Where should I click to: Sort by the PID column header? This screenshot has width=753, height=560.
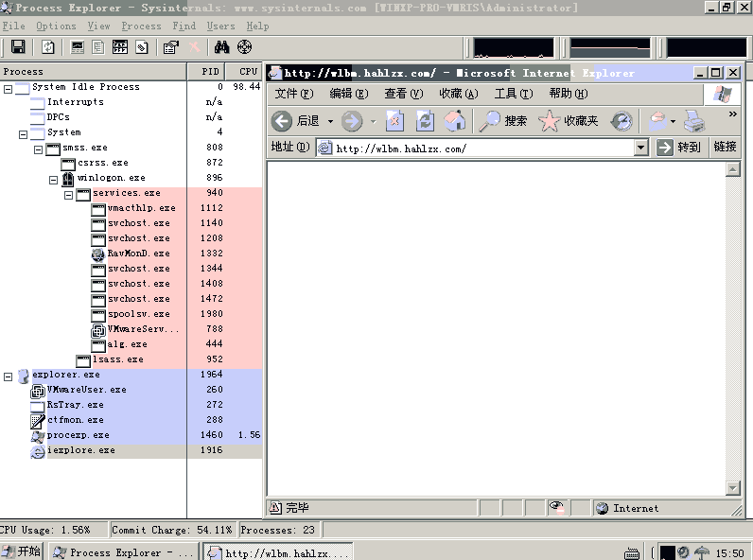pyautogui.click(x=206, y=72)
